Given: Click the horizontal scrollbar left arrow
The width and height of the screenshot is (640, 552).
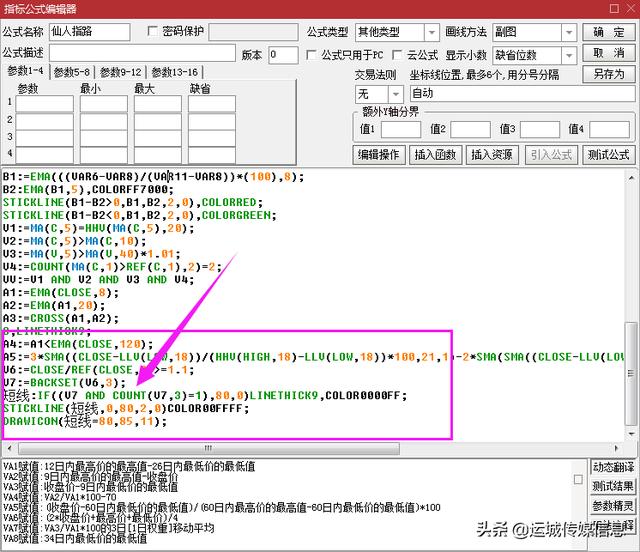Looking at the screenshot, I should pos(9,448).
